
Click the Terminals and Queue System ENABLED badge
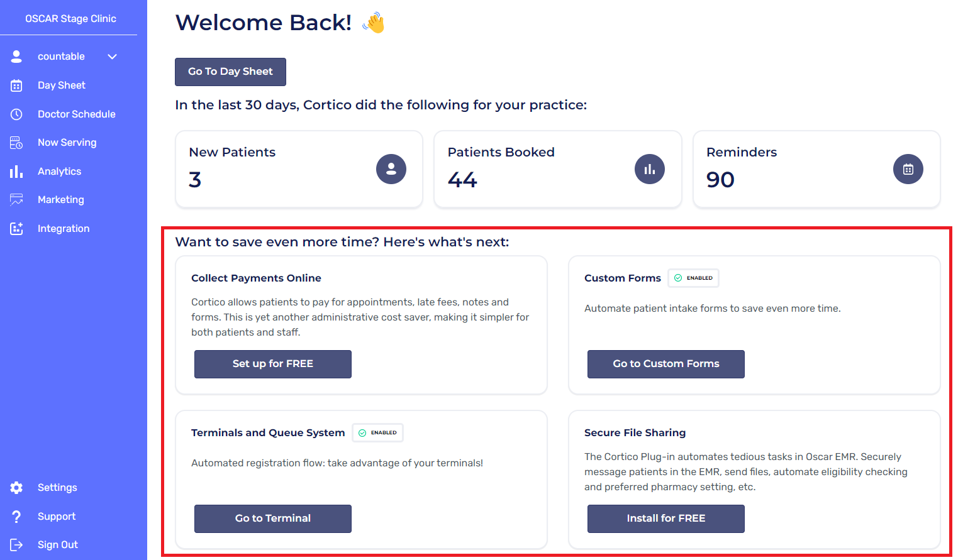[377, 432]
